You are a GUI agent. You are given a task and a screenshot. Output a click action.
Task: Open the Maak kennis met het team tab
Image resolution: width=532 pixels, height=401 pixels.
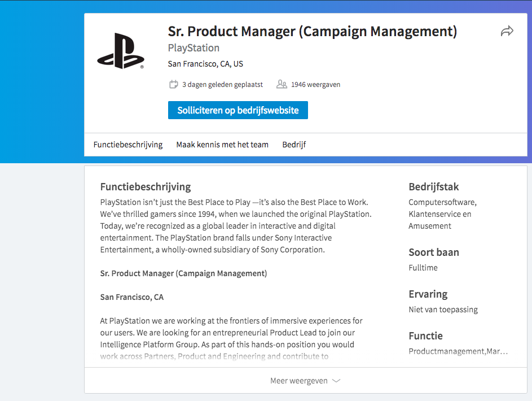[x=222, y=145]
